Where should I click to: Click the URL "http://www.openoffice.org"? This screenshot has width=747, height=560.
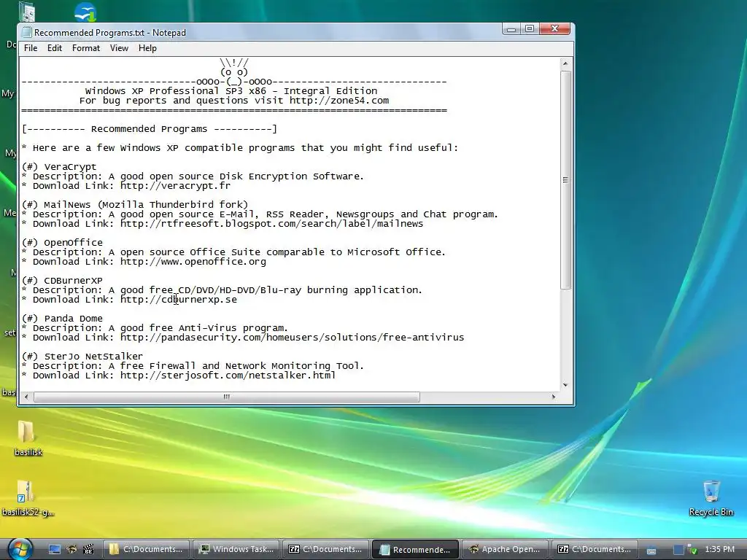click(193, 262)
